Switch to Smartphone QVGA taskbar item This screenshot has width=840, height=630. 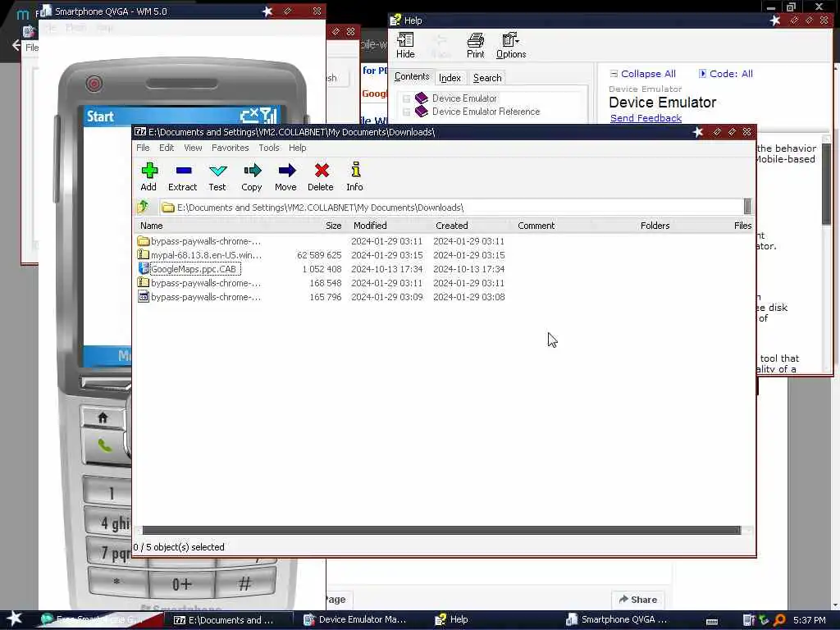pyautogui.click(x=617, y=620)
